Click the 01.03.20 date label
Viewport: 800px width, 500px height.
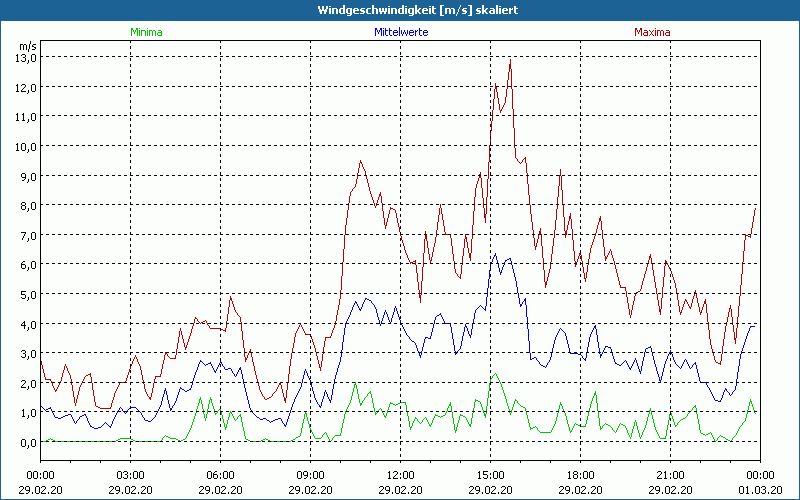click(x=760, y=490)
